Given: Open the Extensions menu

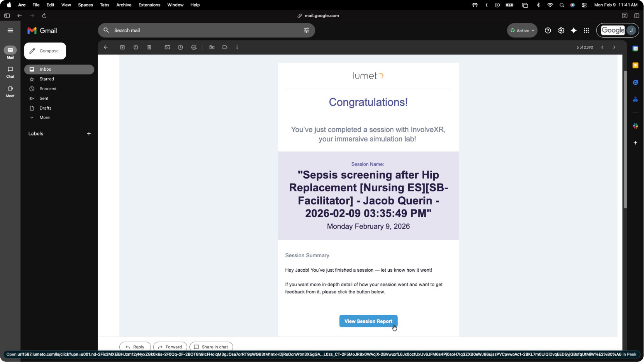Looking at the screenshot, I should coord(149,5).
